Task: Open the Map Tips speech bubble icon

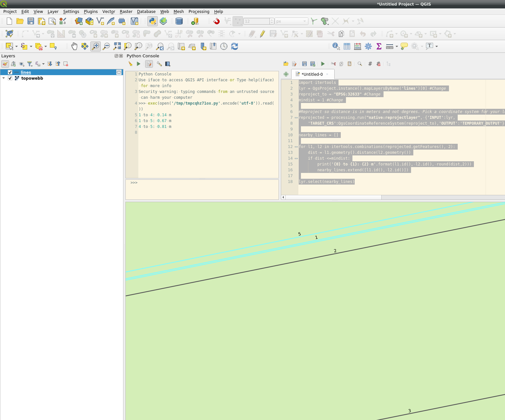Action: coord(404,46)
